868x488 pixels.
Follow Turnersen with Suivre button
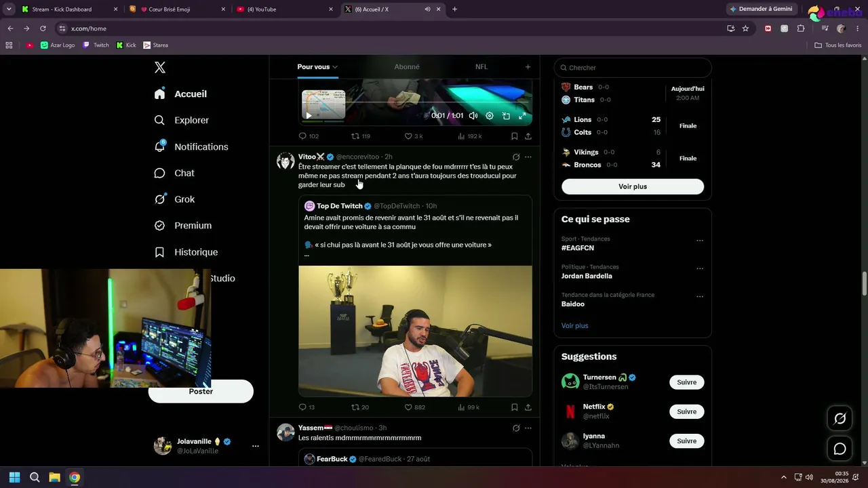point(687,382)
